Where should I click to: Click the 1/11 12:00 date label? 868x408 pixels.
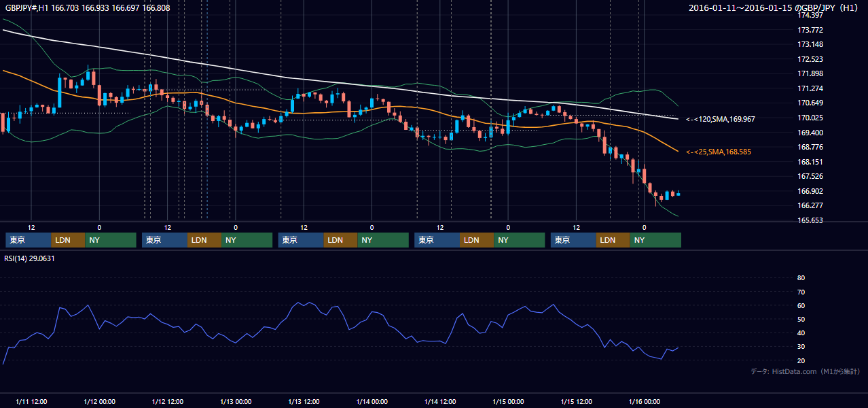(31, 401)
